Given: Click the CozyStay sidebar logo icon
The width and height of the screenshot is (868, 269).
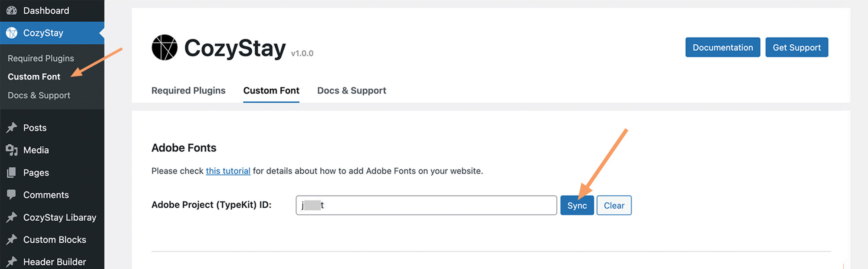Looking at the screenshot, I should 12,33.
